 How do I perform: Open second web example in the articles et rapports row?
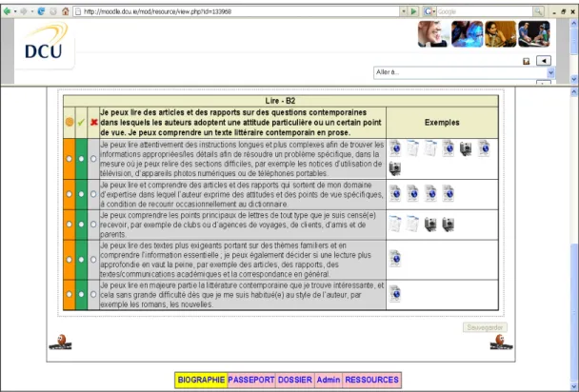point(412,193)
